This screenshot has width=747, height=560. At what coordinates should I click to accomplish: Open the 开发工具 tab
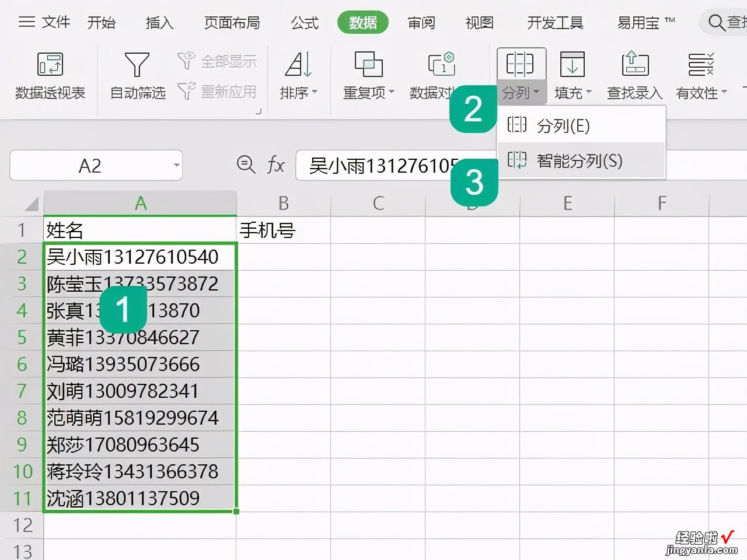pyautogui.click(x=555, y=23)
